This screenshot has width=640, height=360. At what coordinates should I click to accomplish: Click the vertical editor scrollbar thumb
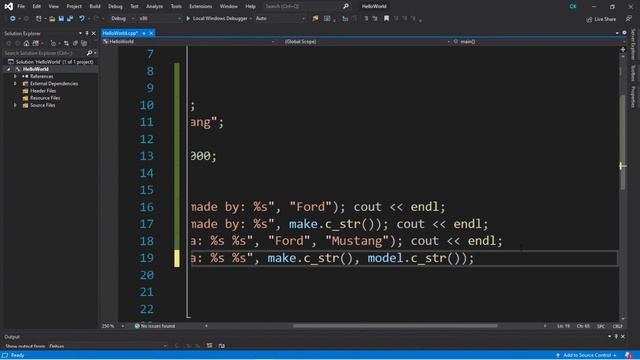pos(622,142)
